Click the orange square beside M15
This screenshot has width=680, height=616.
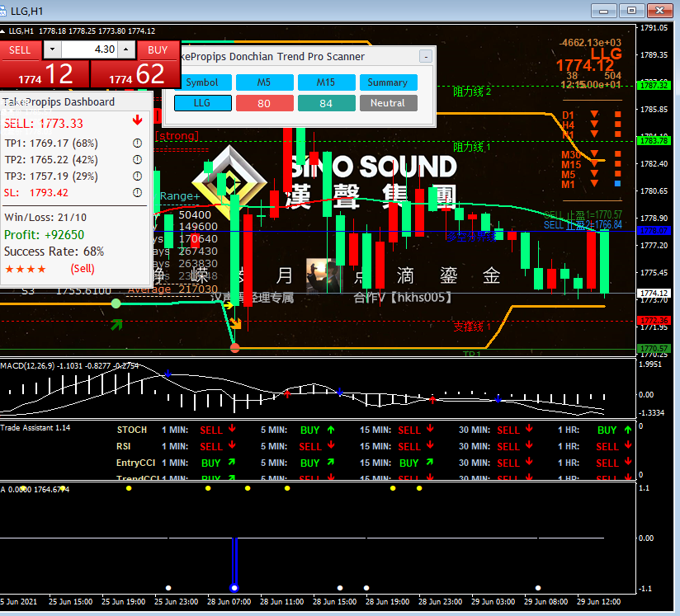618,164
